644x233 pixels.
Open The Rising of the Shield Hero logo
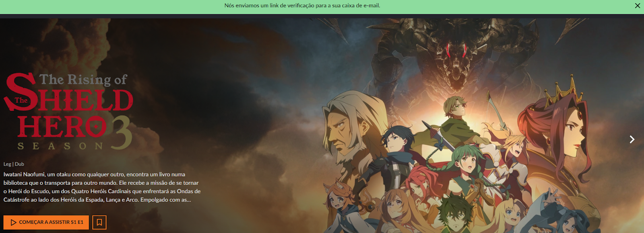(68, 112)
